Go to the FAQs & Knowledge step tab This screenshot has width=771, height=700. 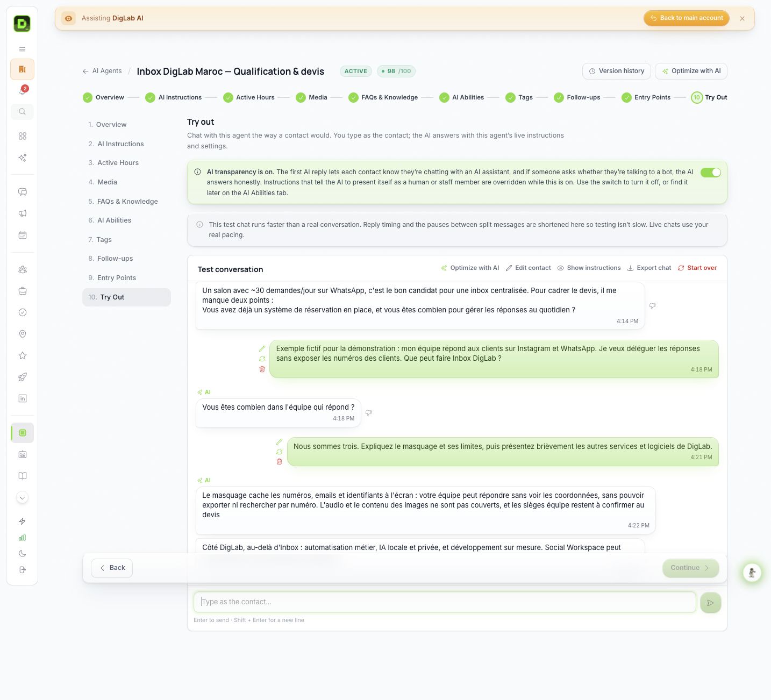point(383,97)
